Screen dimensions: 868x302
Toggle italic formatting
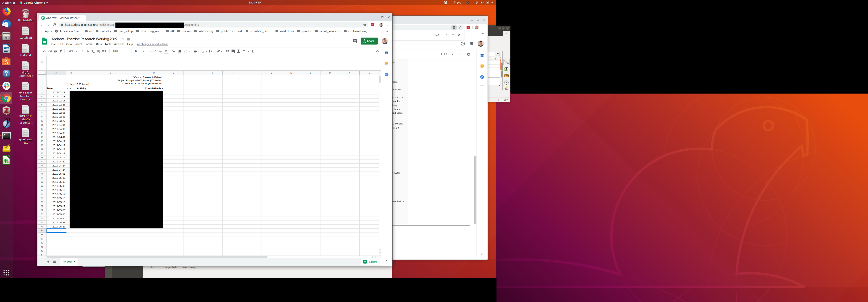[155, 51]
